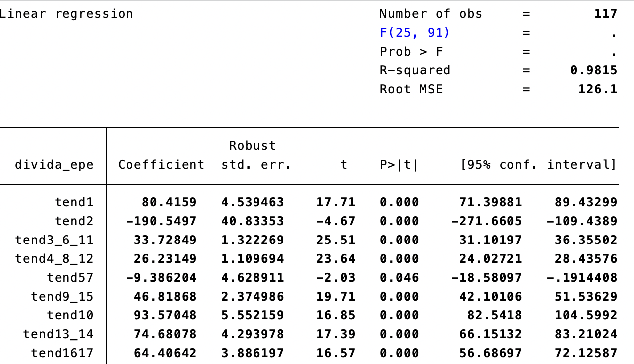Click the tend9_15 coefficient 46.81868
Image resolution: width=634 pixels, height=364 pixels.
[x=165, y=297]
